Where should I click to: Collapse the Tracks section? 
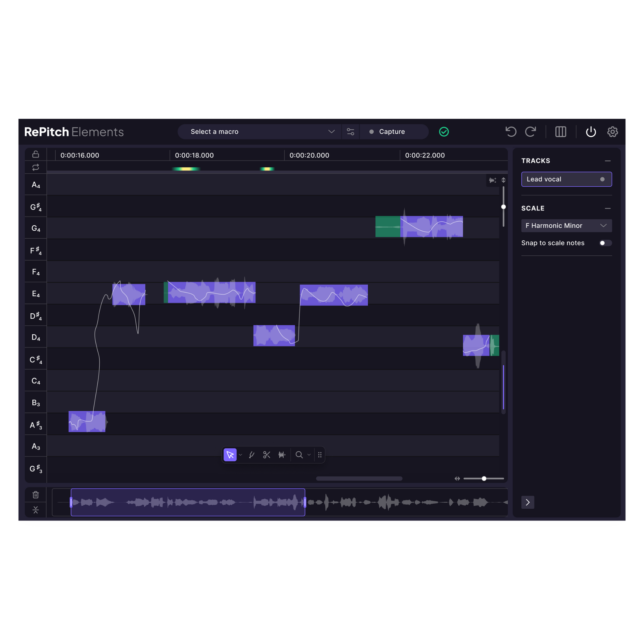click(608, 161)
